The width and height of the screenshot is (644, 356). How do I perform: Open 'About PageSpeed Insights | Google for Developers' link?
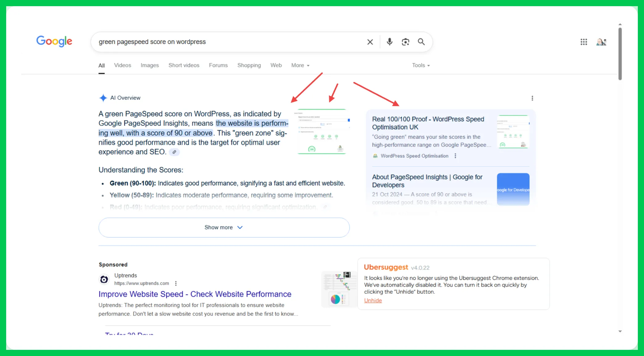[427, 181]
